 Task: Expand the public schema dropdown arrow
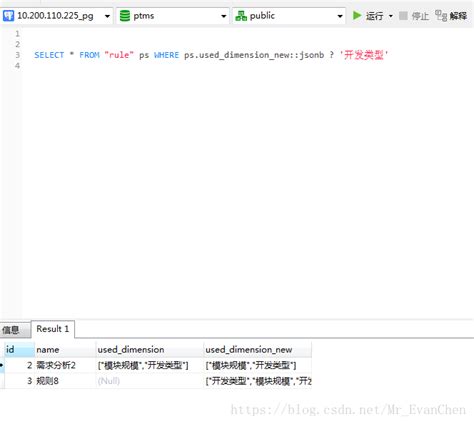(x=340, y=16)
